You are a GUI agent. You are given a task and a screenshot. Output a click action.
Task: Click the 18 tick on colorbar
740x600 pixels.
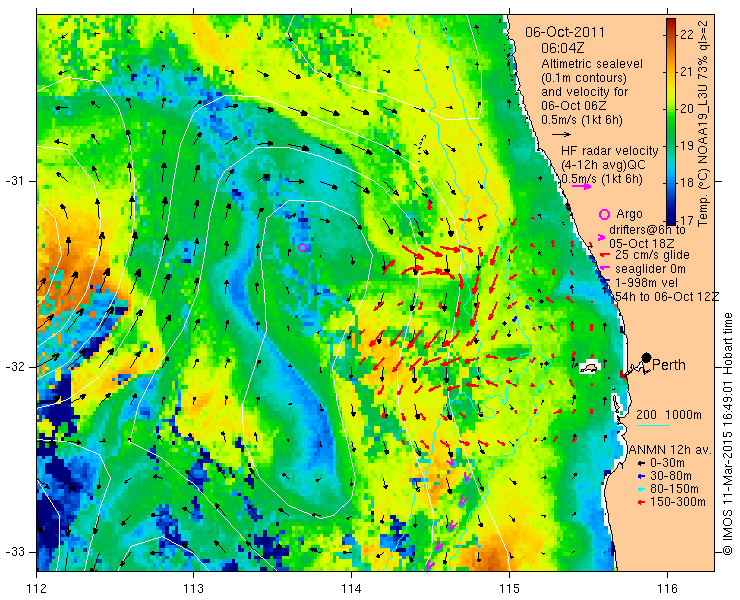click(x=687, y=183)
